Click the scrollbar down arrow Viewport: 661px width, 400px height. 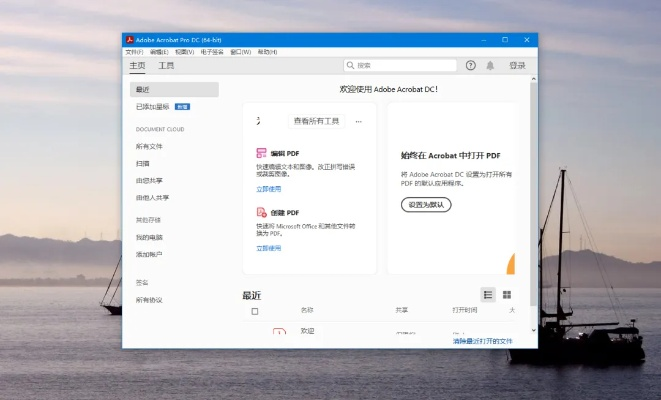534,330
